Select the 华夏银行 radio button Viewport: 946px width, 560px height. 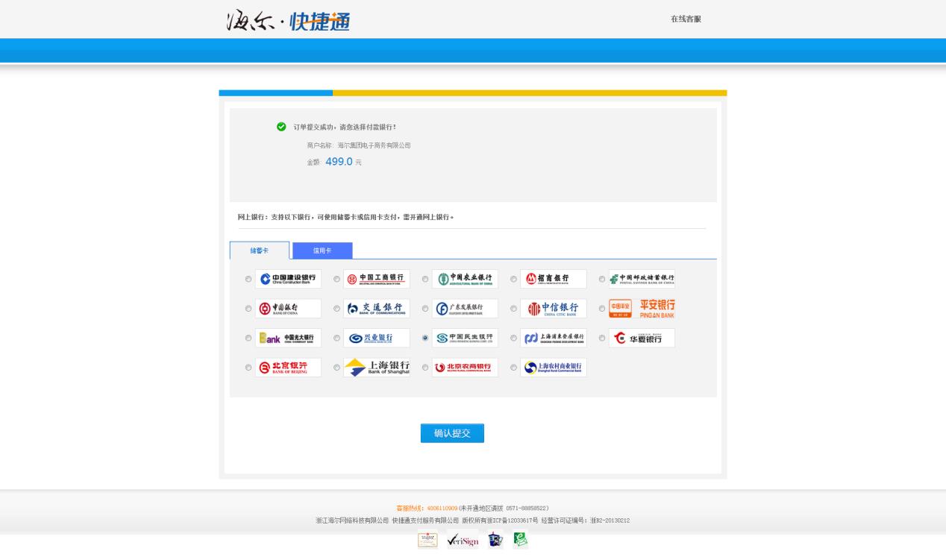point(602,339)
